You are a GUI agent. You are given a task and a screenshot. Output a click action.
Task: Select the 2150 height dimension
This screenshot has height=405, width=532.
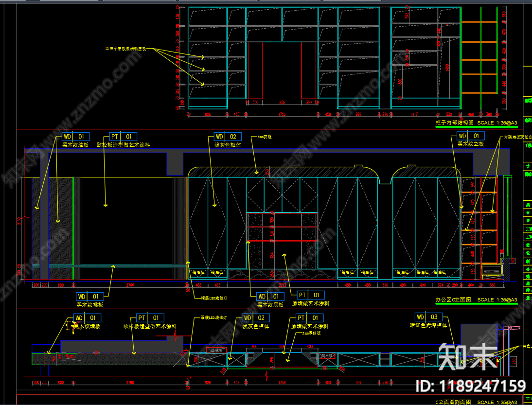click(19, 221)
